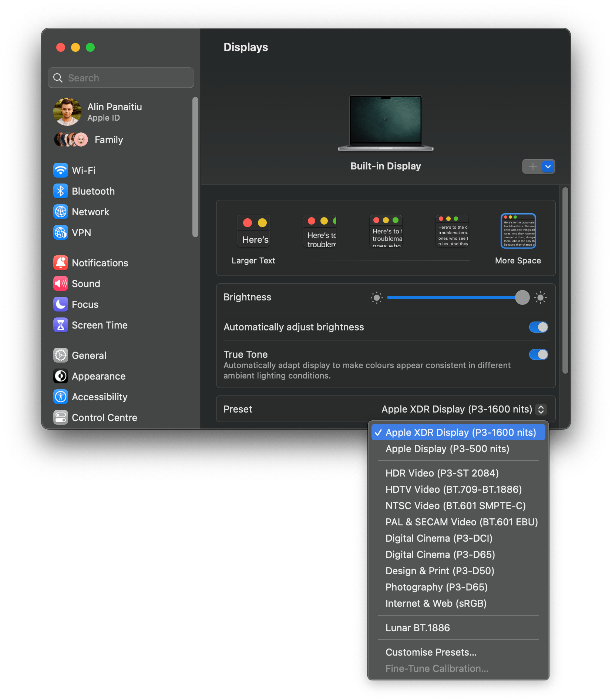This screenshot has width=612, height=700.
Task: Select the Sound icon in sidebar
Action: pos(61,283)
